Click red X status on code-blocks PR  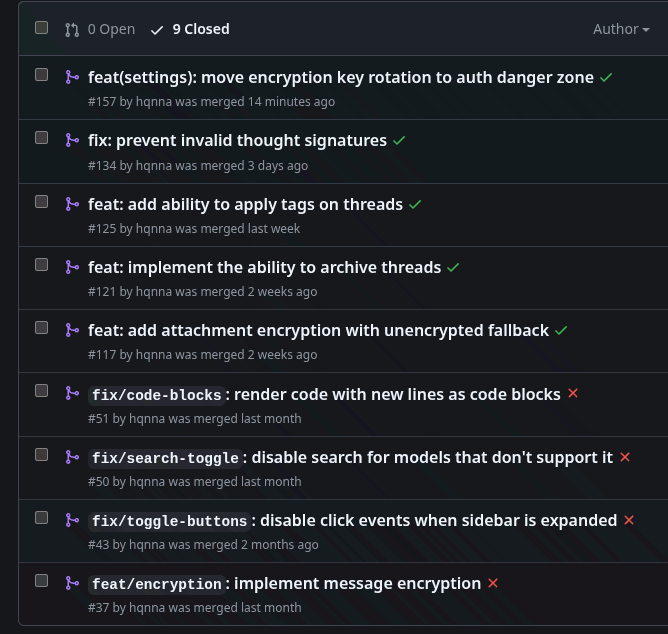pos(573,394)
